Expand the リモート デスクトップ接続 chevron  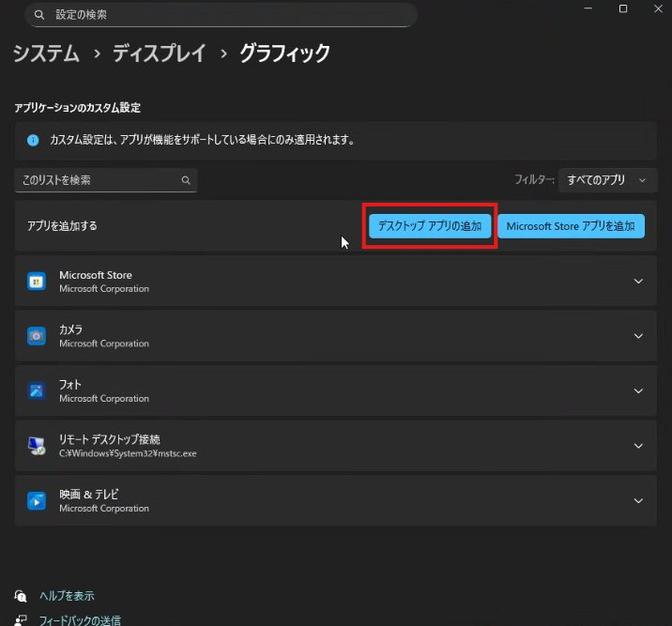tap(638, 446)
